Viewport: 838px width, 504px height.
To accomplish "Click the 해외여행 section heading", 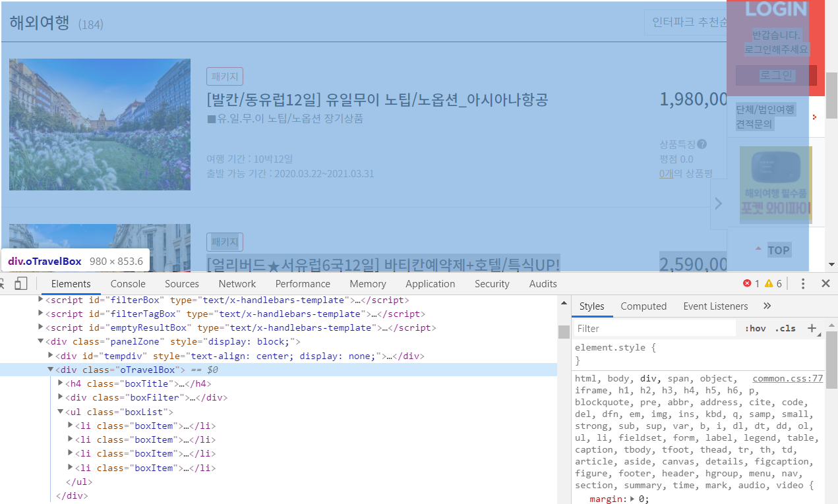I will coord(39,22).
